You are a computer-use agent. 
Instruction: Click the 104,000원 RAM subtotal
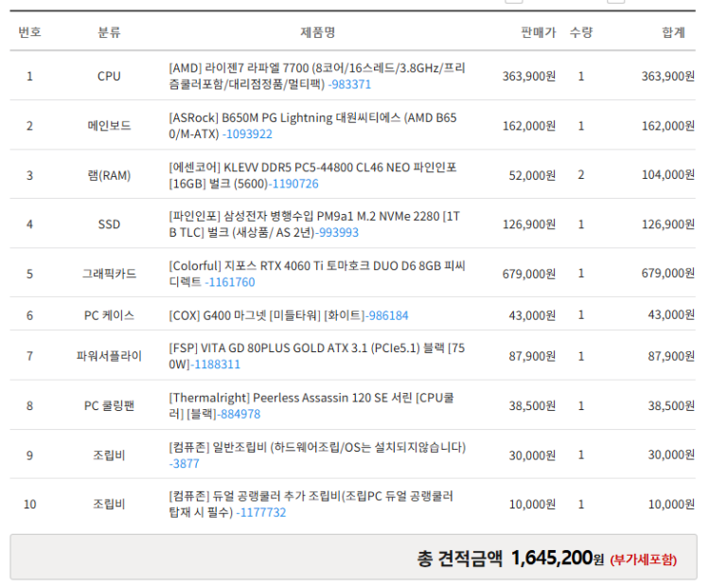(668, 175)
